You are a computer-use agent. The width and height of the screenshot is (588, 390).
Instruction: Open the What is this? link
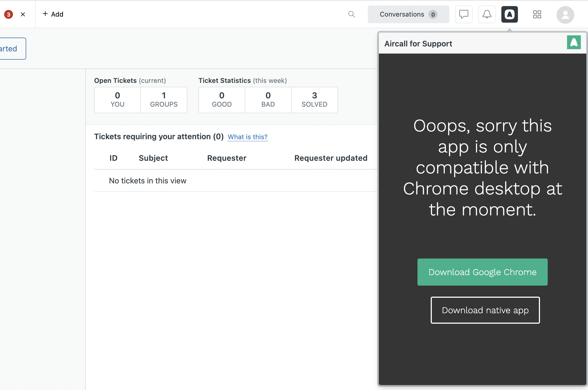(248, 137)
